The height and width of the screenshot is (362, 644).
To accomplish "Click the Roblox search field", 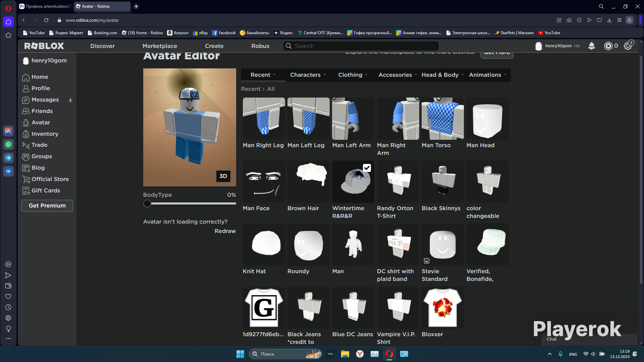I will tap(361, 46).
